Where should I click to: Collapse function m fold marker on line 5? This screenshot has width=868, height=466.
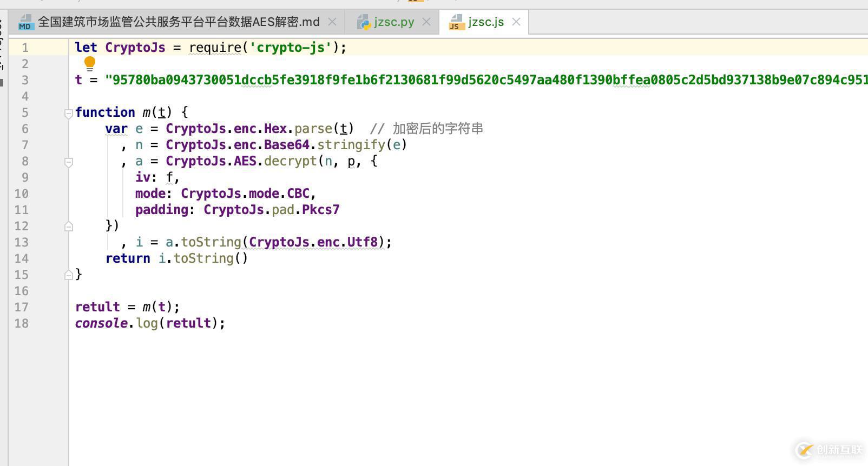[x=69, y=113]
